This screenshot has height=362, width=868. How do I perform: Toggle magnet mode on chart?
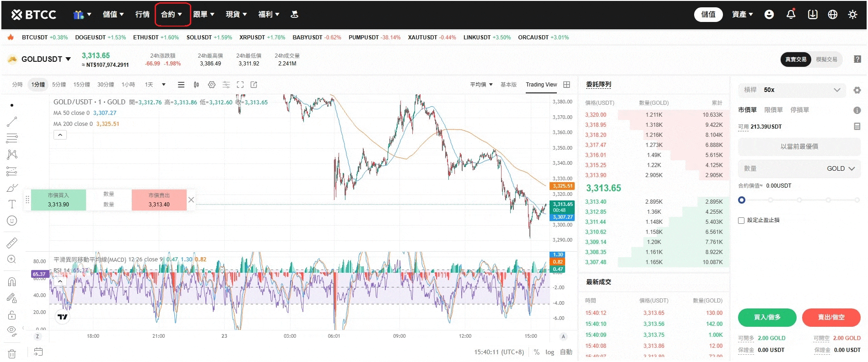(x=12, y=281)
